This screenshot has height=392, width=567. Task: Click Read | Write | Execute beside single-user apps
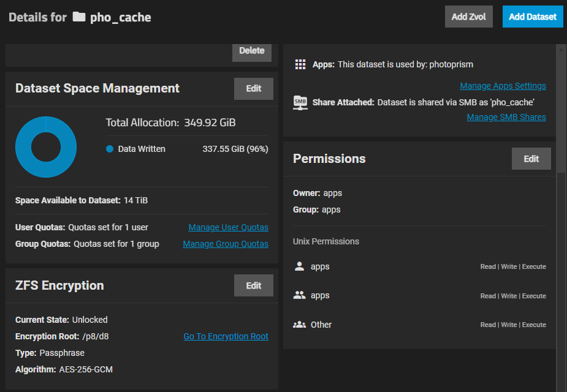click(x=513, y=266)
